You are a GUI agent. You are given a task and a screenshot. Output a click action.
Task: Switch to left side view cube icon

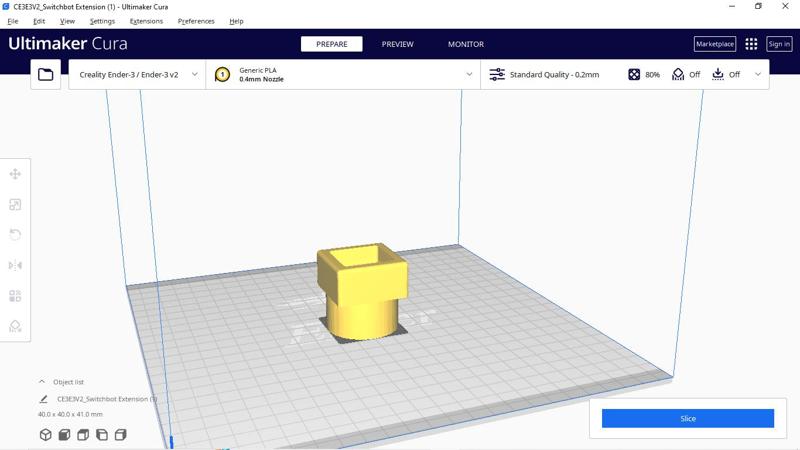pyautogui.click(x=102, y=435)
